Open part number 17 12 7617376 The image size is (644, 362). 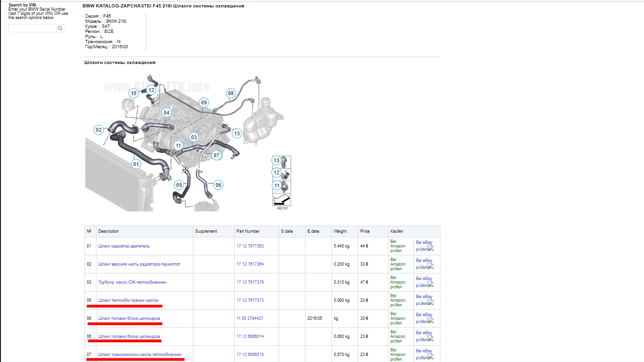click(250, 282)
